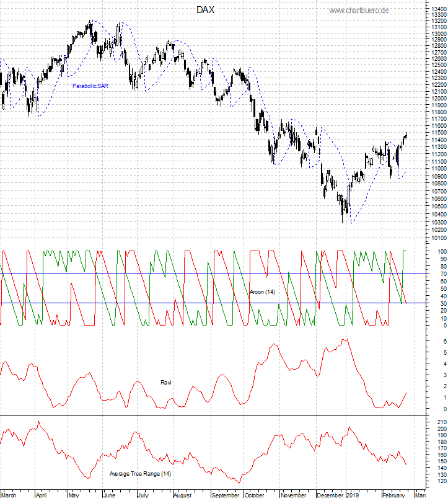Select the 10100 price axis value
The image size is (448, 498).
[x=439, y=238]
